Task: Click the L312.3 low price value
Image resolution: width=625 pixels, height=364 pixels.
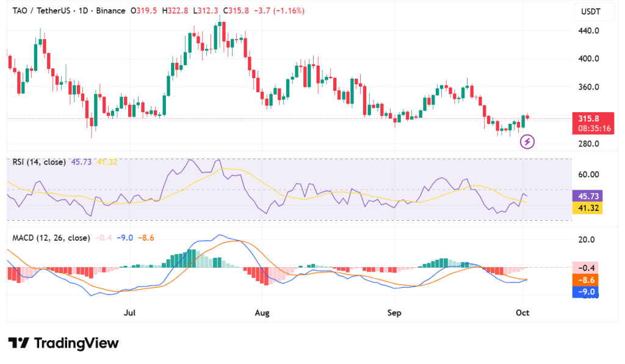Action: 206,11
